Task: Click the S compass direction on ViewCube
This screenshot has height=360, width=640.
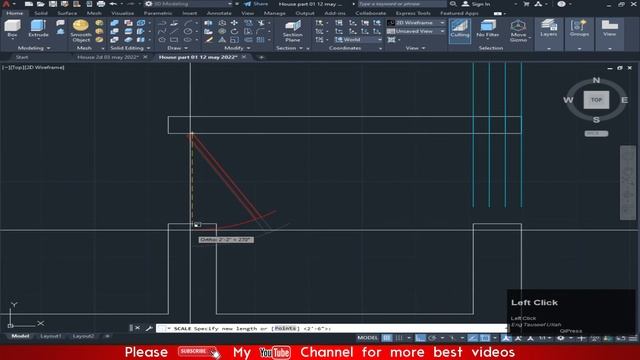Action: (596, 120)
